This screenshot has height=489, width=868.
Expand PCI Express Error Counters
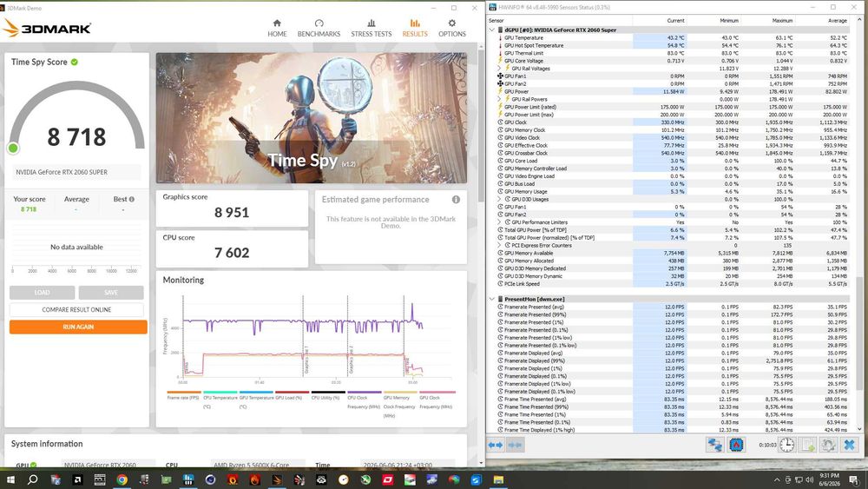click(x=499, y=245)
